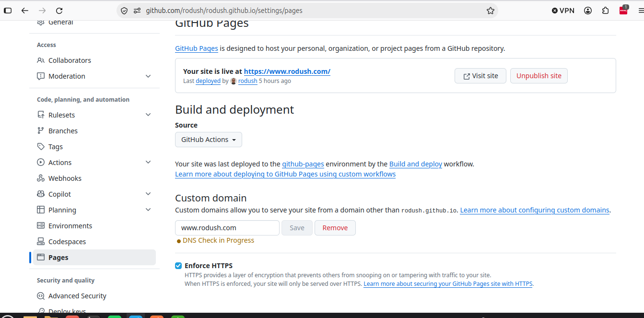Go back with the browser back arrow
This screenshot has width=644, height=318.
[25, 11]
